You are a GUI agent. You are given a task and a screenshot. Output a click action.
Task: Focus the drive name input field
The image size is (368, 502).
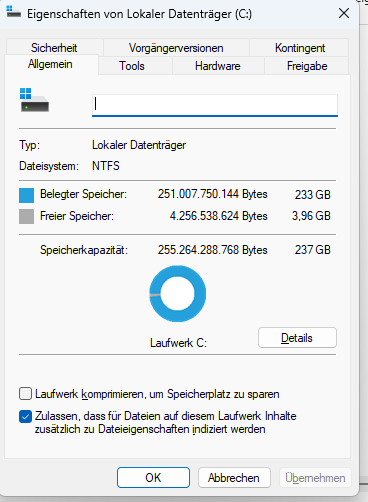tap(215, 105)
